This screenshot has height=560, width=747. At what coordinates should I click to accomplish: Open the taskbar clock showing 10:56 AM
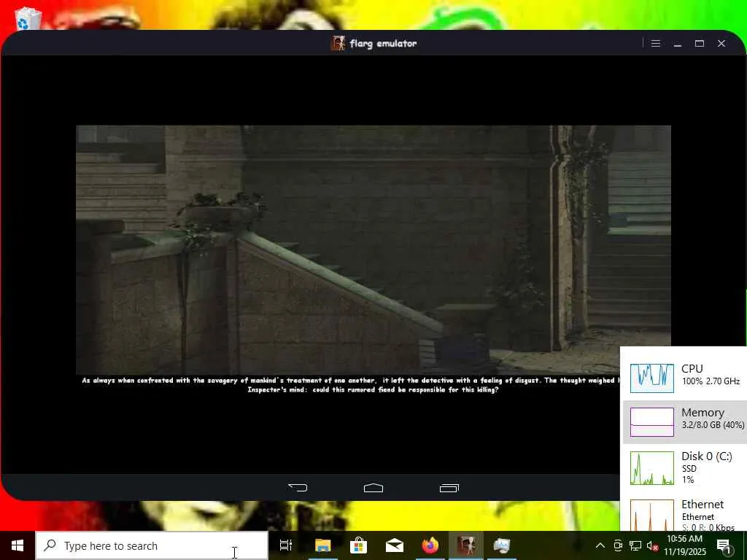[684, 545]
